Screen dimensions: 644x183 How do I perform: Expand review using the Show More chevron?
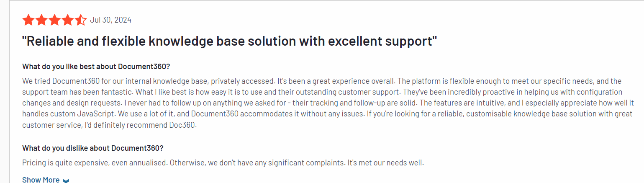66,180
